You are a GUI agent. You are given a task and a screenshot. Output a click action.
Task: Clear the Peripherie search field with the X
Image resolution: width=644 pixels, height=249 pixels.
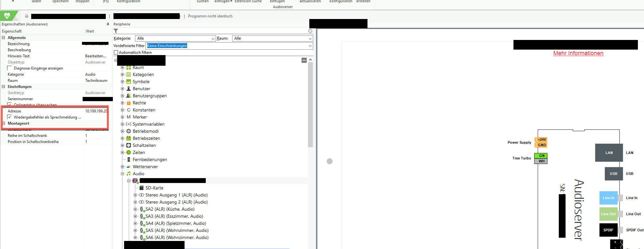(x=310, y=31)
